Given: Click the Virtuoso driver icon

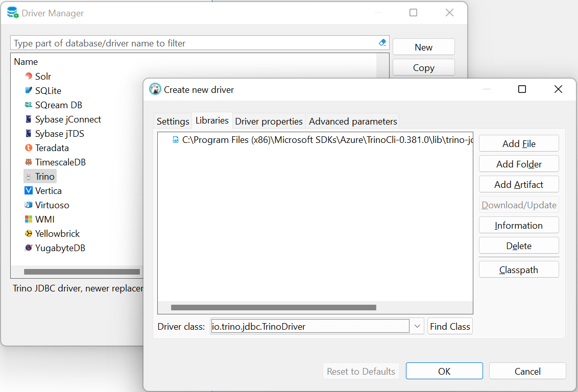Looking at the screenshot, I should pyautogui.click(x=29, y=205).
